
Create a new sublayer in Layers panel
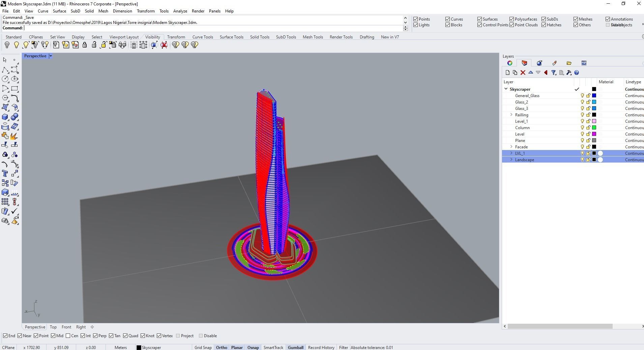coord(515,72)
